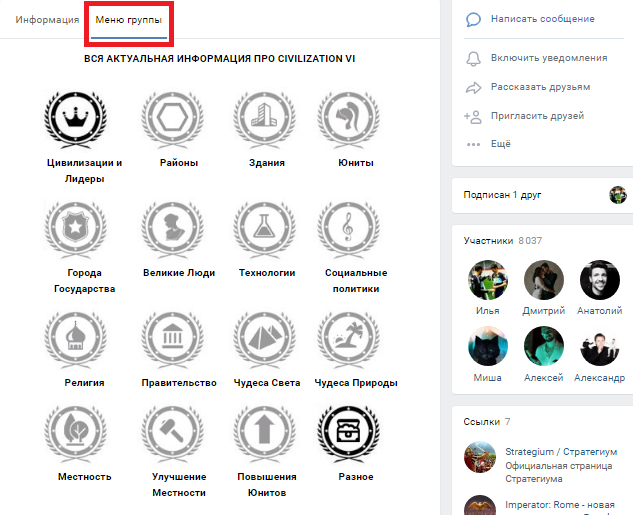Click the Правительство label
Screen dimensions: 633x515
179,383
